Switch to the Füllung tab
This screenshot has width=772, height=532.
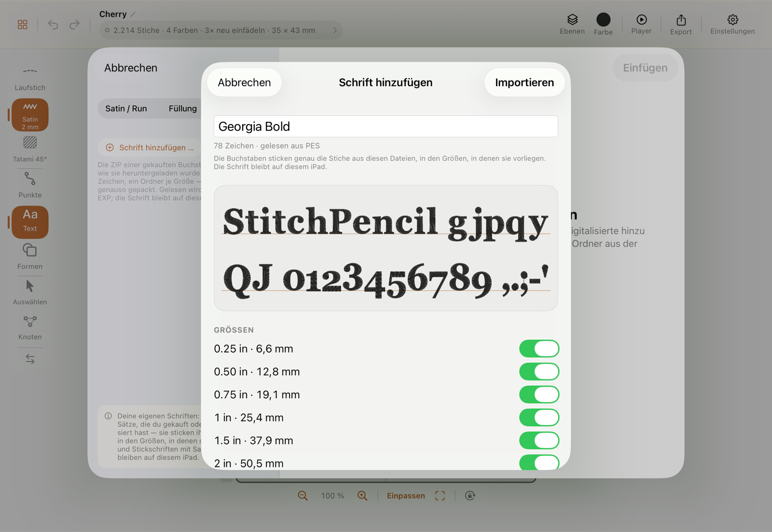182,109
